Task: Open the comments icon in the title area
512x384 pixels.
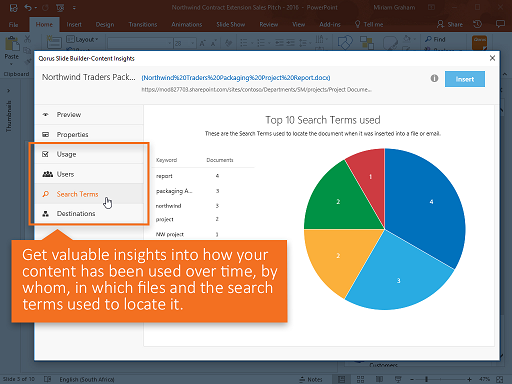Action: (x=500, y=24)
